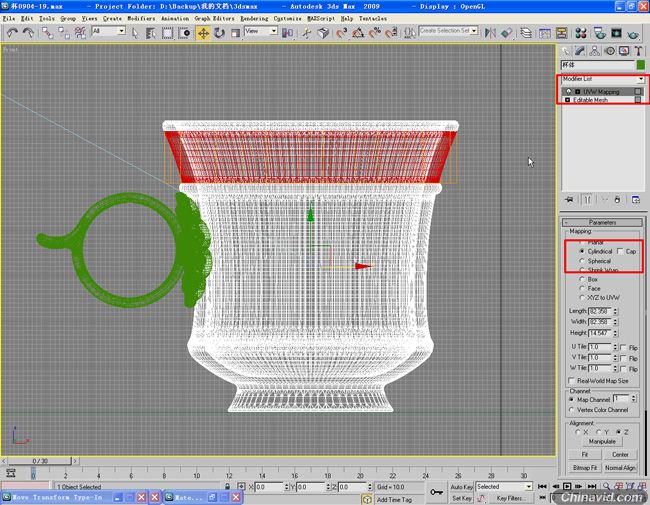Expand Editable Mesh sub-object levels
The width and height of the screenshot is (650, 505).
pyautogui.click(x=568, y=100)
